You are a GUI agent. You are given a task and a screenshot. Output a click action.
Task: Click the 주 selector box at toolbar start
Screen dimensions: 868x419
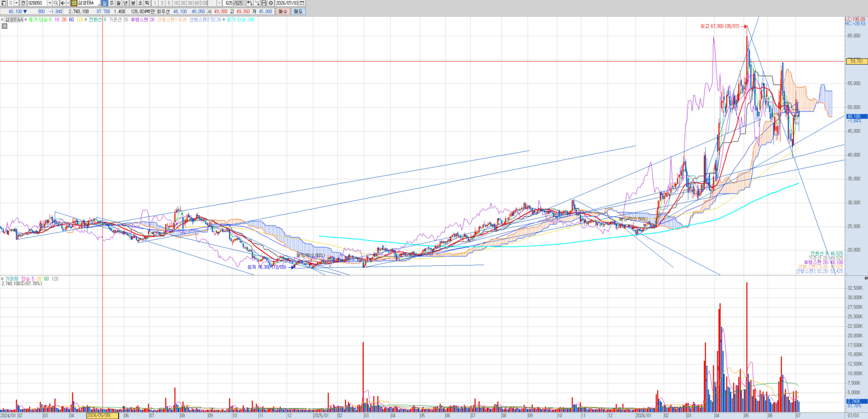[x=11, y=3]
